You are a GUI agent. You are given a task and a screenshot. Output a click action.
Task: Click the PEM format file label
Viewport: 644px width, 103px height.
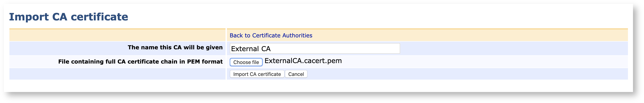[140, 62]
